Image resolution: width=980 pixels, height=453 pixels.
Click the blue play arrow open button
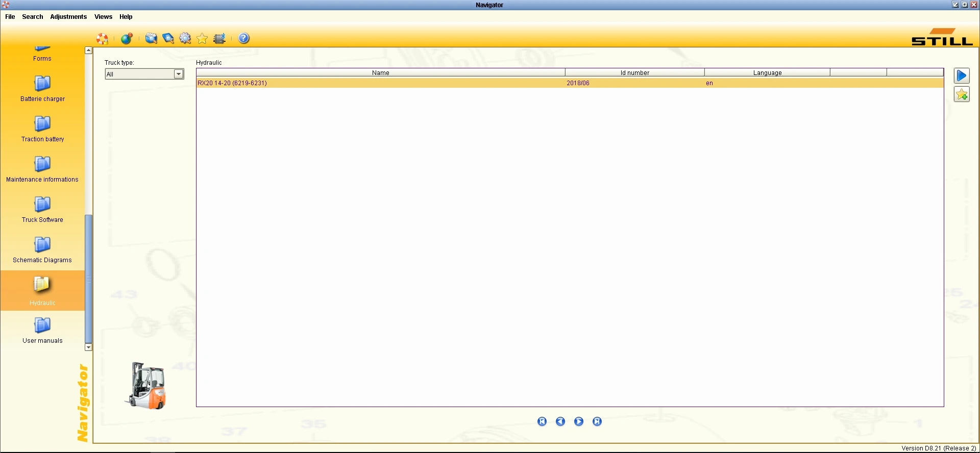coord(962,76)
